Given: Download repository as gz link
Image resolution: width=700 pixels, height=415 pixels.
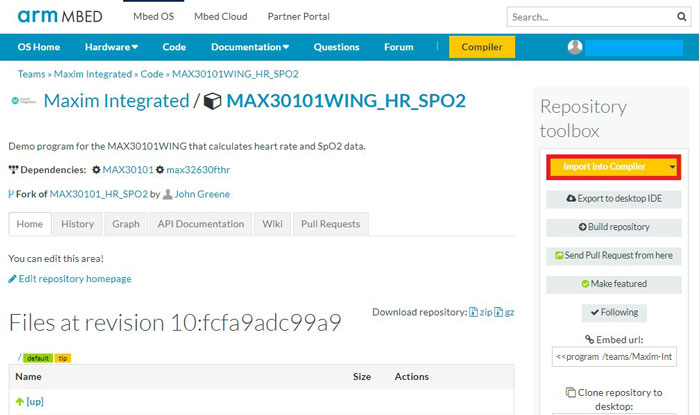Looking at the screenshot, I should coord(509,312).
